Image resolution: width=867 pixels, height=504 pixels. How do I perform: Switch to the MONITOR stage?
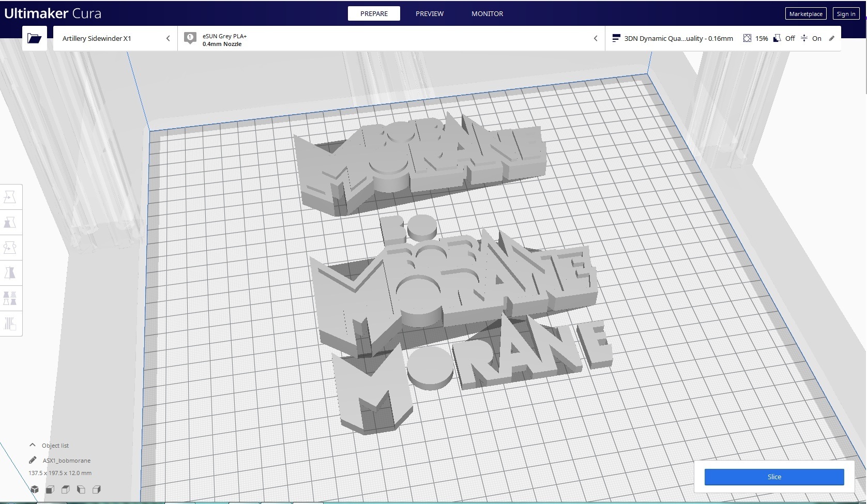pyautogui.click(x=487, y=13)
